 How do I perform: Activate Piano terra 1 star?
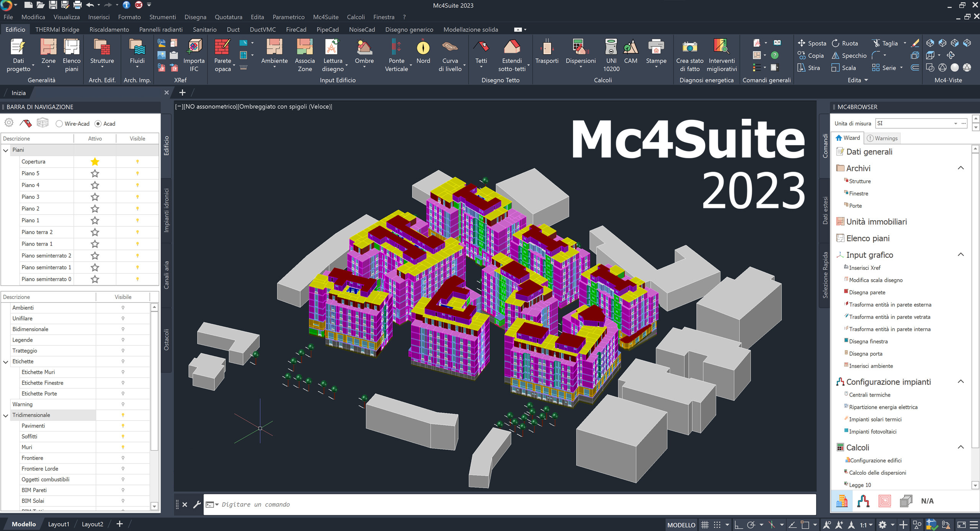pos(95,244)
